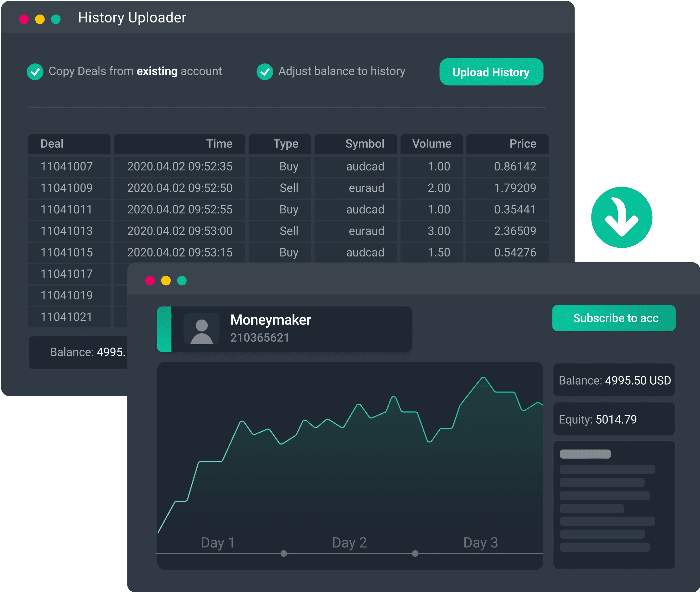This screenshot has height=592, width=700.
Task: Click timeline marker between Day 1 and Day 2
Action: click(284, 553)
